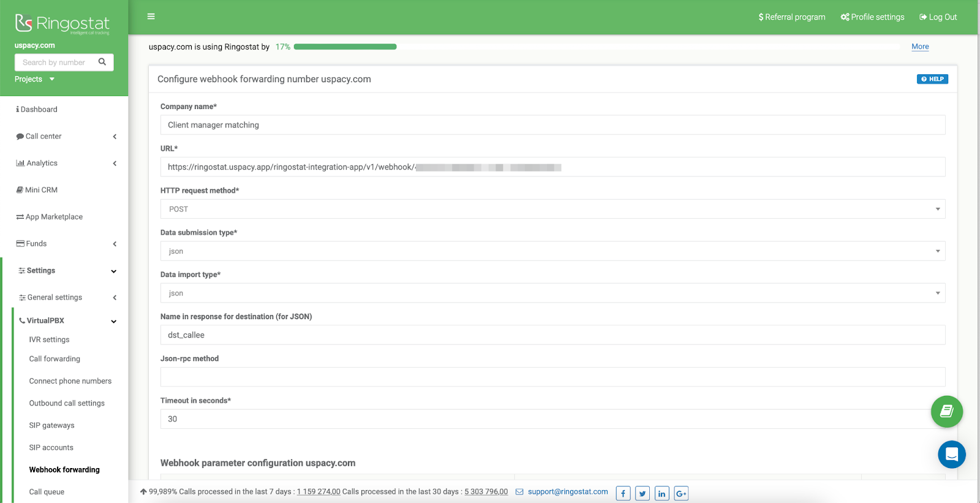980x503 pixels.
Task: Click the HELP badge button
Action: click(932, 79)
